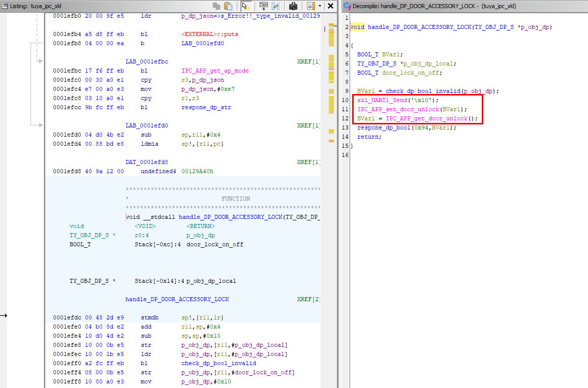Close the Listing panel with X
The width and height of the screenshot is (588, 388).
click(x=330, y=6)
